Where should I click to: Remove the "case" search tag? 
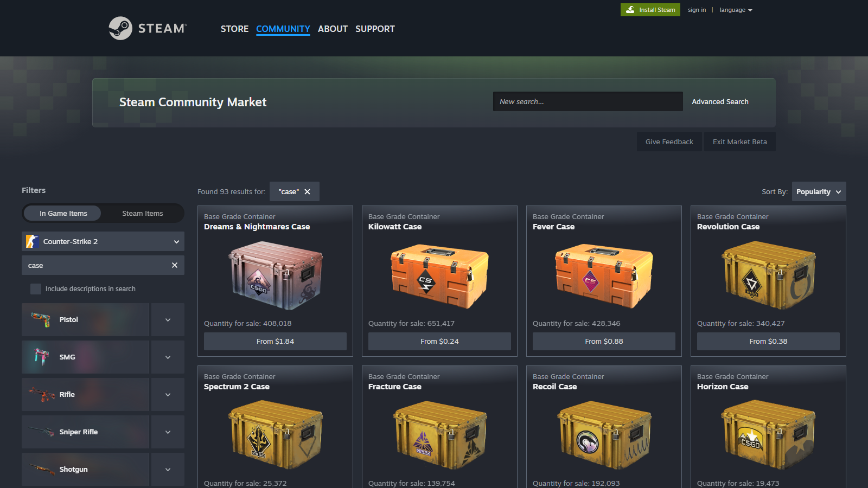click(307, 191)
